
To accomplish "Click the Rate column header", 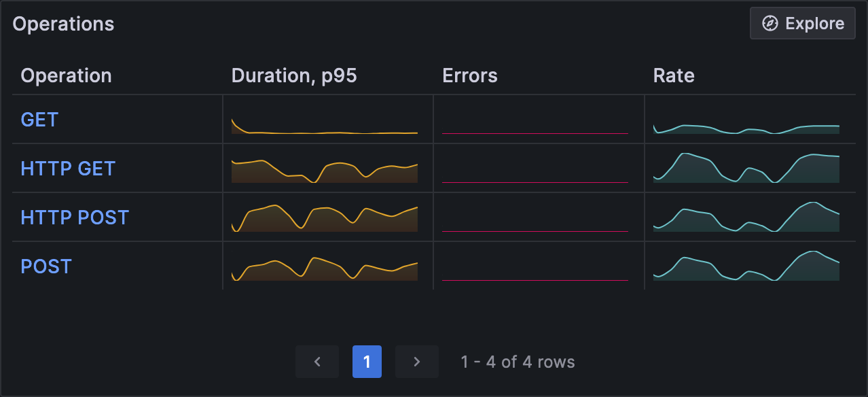I will pyautogui.click(x=674, y=75).
